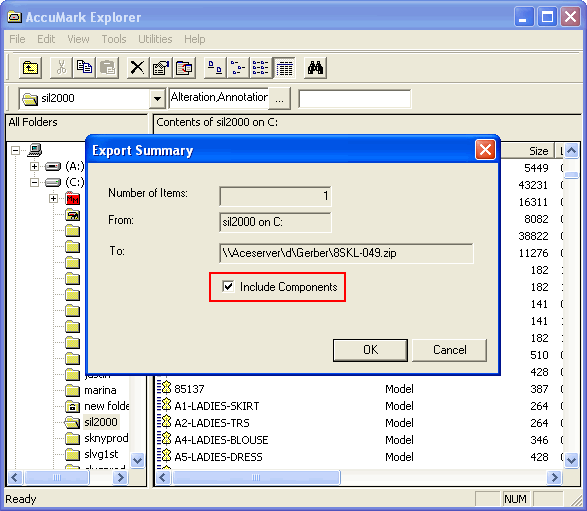Viewport: 587px width, 511px height.
Task: Click the Cut scissors toolbar icon
Action: point(61,68)
